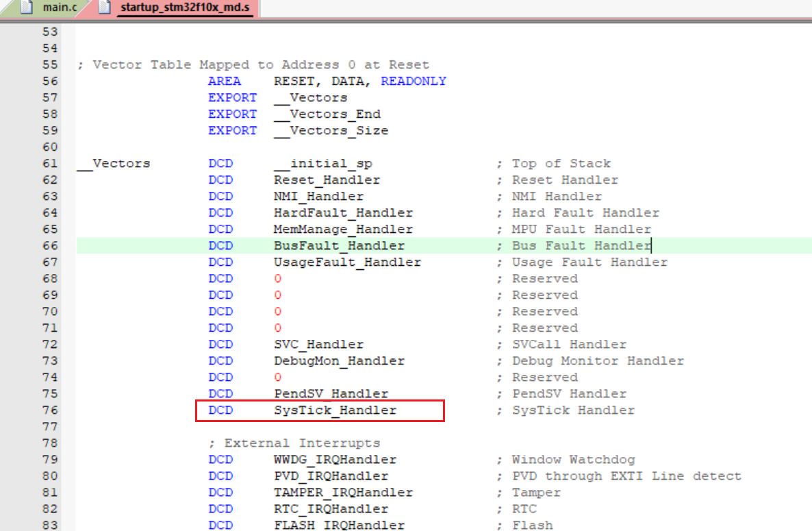The width and height of the screenshot is (812, 531).
Task: Click SysTick_Handler in the vector table
Action: coord(335,410)
